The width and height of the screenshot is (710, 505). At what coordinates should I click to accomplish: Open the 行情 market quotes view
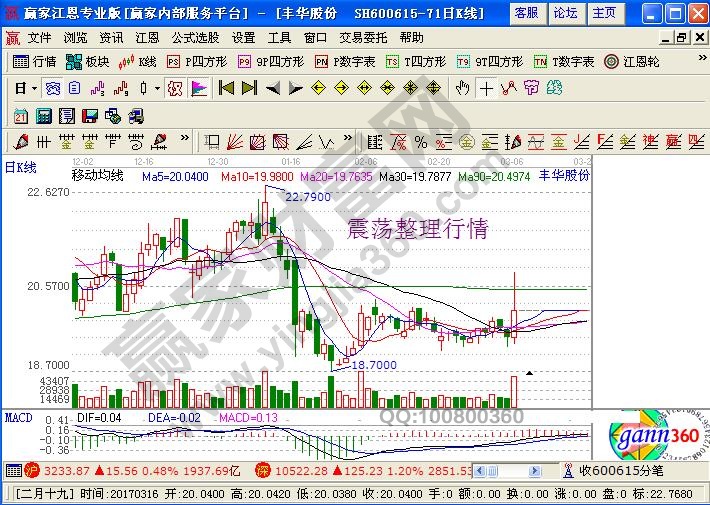[x=35, y=61]
